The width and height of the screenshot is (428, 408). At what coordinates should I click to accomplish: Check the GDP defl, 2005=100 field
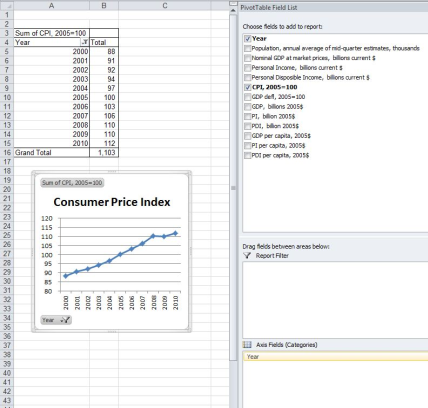248,97
